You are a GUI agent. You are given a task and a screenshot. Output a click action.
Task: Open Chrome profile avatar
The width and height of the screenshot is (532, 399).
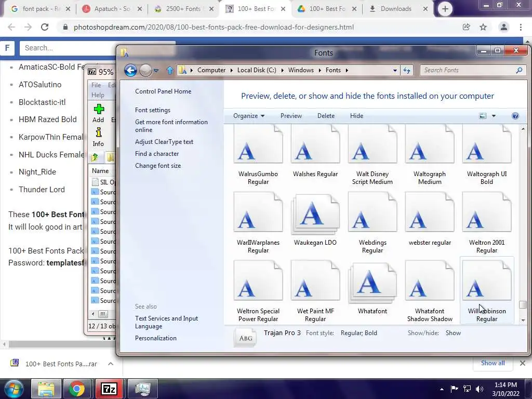click(x=503, y=27)
